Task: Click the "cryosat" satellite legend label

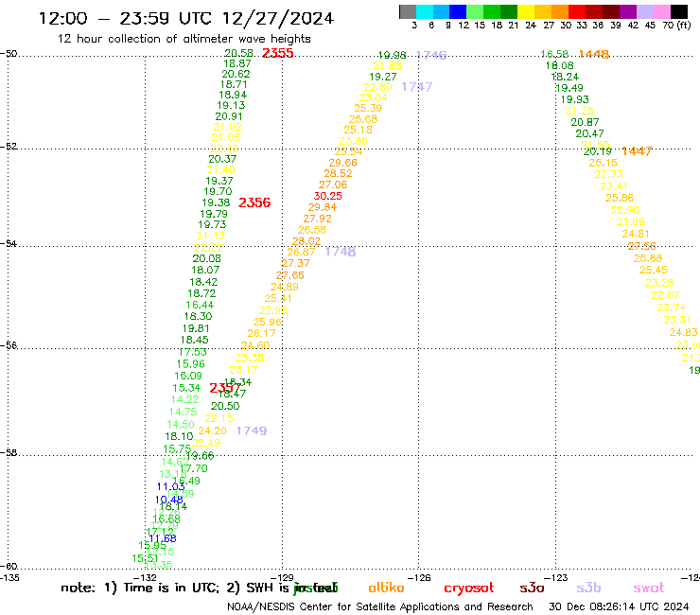Action: 469,589
